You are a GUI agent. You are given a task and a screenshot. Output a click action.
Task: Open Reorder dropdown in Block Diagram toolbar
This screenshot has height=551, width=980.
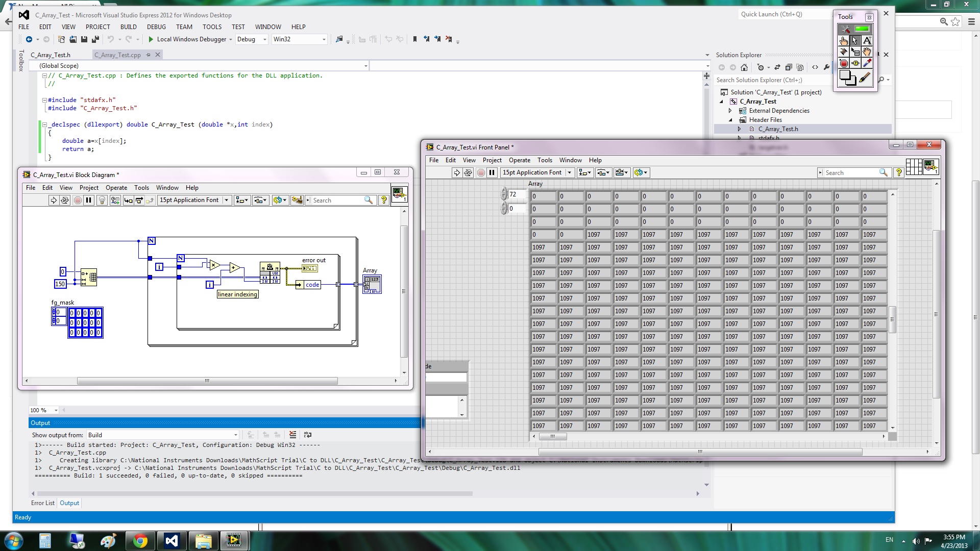[280, 201]
